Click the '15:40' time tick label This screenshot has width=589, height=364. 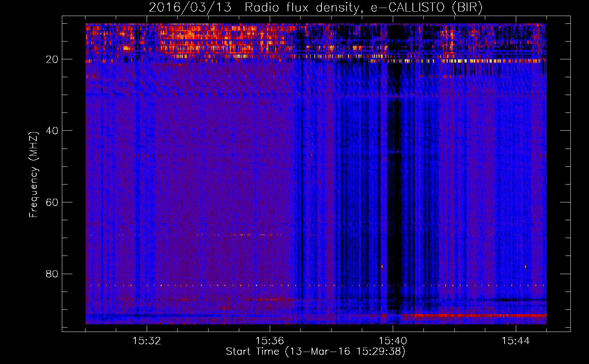pyautogui.click(x=393, y=341)
